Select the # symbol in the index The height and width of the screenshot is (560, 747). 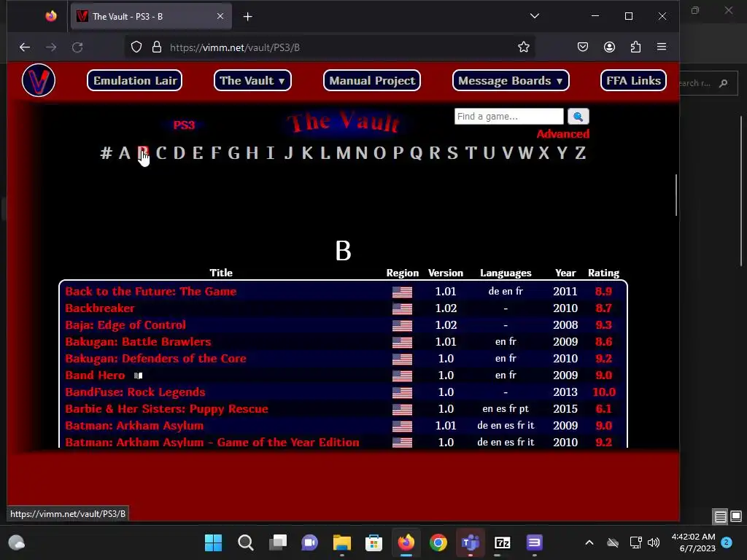(x=106, y=153)
